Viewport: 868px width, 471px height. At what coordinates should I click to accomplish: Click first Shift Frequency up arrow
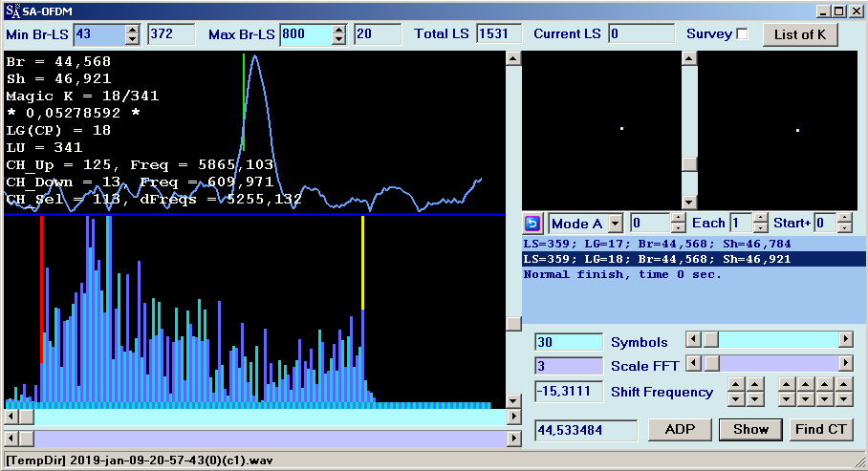[736, 384]
